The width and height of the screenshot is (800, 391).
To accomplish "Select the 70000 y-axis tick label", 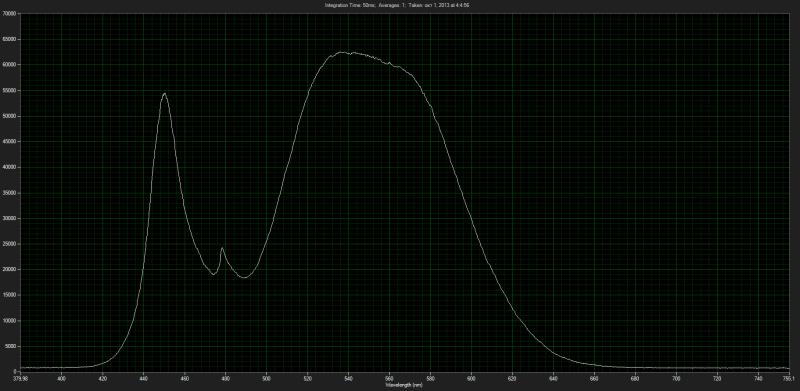I will tap(10, 14).
